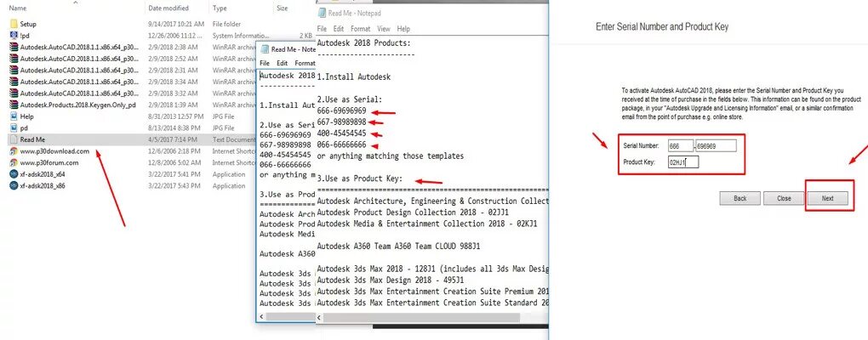868x340 pixels.
Task: Select the Setup folder icon
Action: (14, 24)
